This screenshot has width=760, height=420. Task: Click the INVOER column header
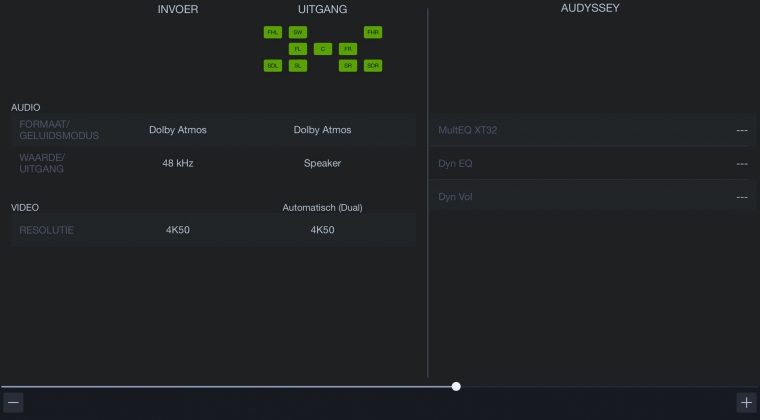[178, 9]
